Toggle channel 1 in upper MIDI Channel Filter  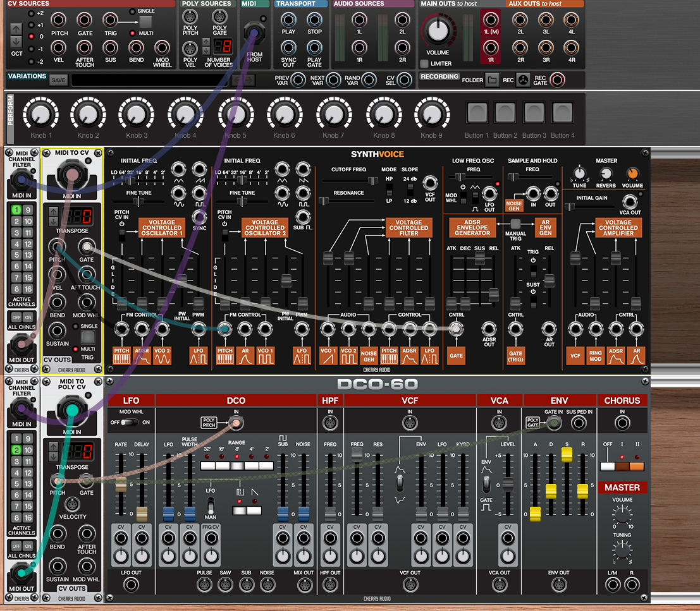coord(16,210)
